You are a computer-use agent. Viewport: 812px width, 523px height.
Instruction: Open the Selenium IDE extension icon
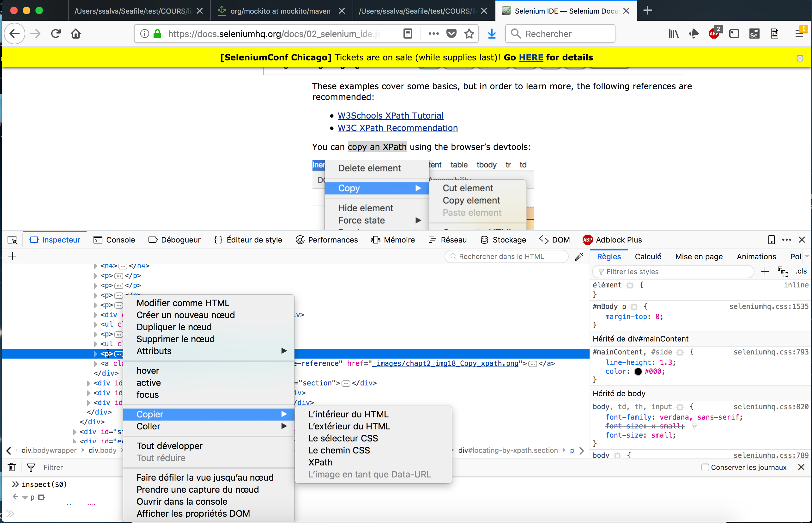(x=754, y=33)
